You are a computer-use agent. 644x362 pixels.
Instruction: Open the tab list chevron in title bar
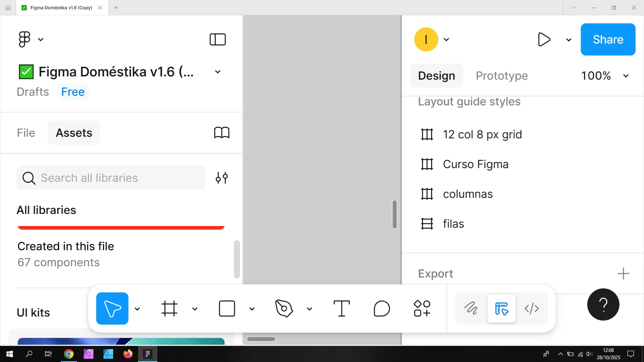pyautogui.click(x=574, y=8)
